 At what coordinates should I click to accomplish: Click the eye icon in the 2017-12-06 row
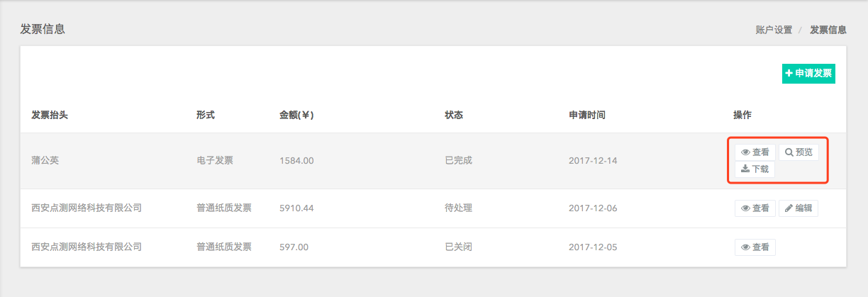(746, 208)
